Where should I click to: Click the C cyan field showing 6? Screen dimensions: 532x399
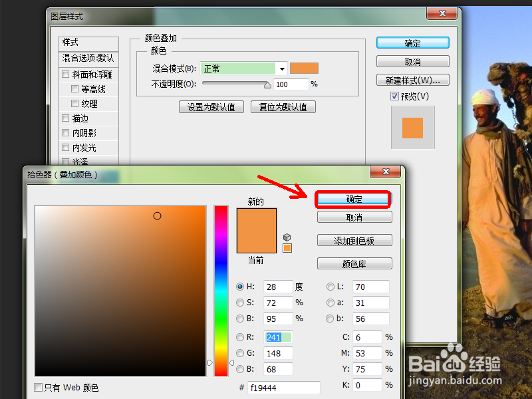pyautogui.click(x=367, y=337)
